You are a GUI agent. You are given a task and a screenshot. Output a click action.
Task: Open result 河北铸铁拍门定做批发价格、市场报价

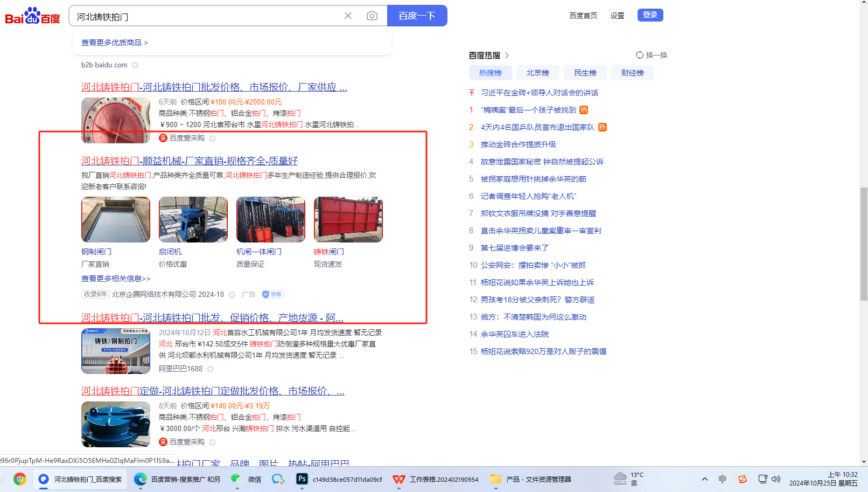pos(213,391)
